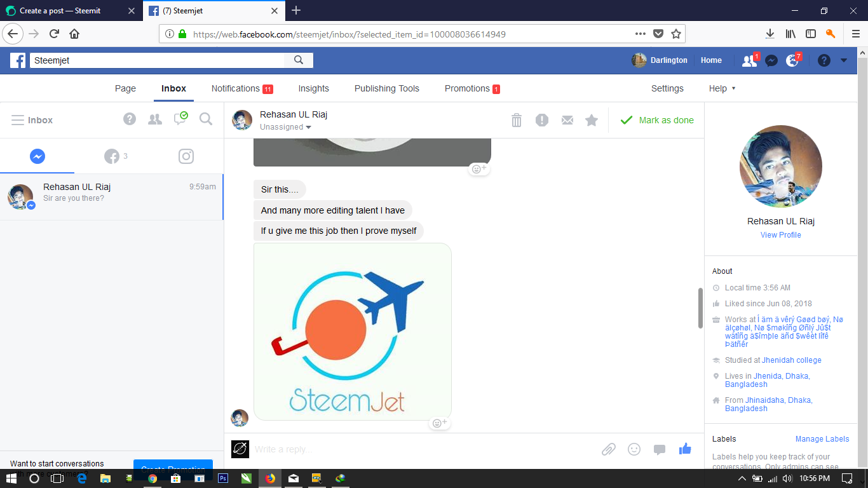Screen dimensions: 868x488
Task: Open Jhenidah college link
Action: click(792, 360)
